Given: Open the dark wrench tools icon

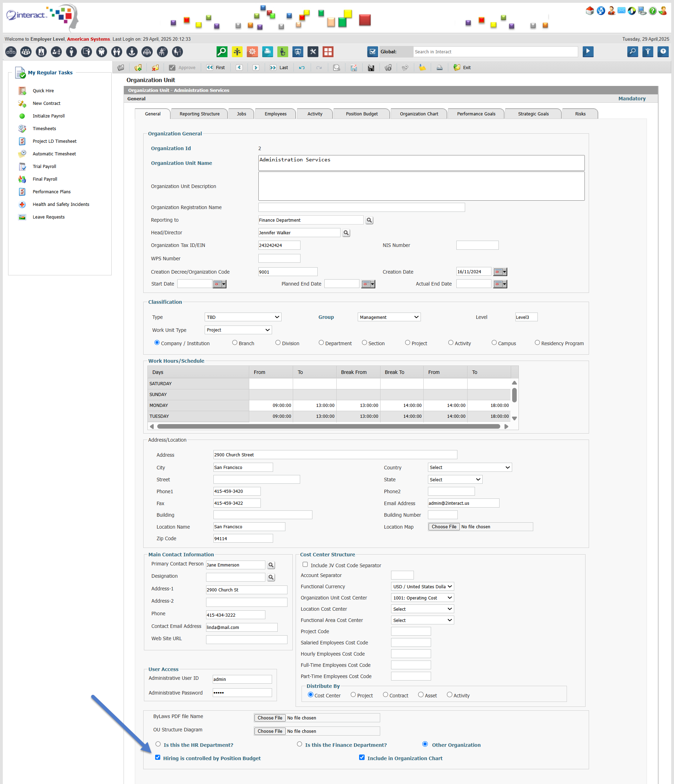Looking at the screenshot, I should point(313,52).
